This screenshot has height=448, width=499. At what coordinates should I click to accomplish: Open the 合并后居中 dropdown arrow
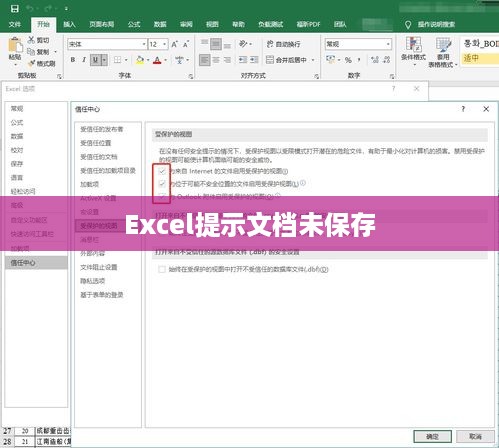tap(313, 60)
